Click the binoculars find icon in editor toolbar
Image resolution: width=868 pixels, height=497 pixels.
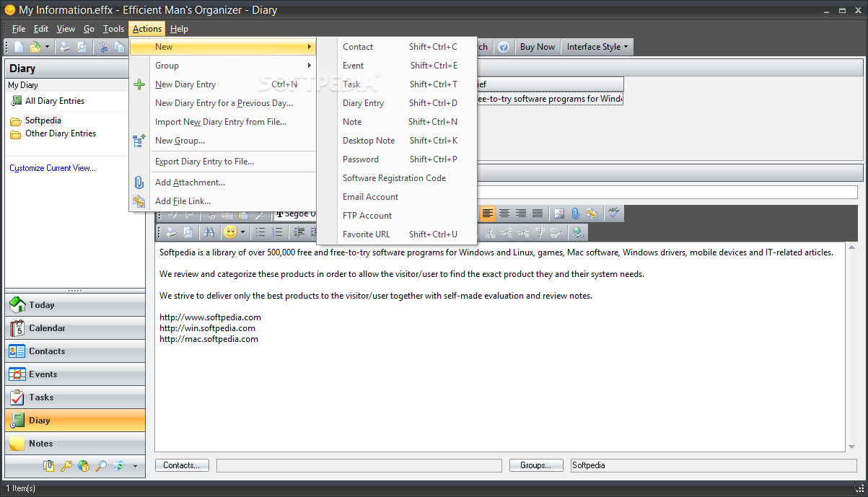coord(209,232)
